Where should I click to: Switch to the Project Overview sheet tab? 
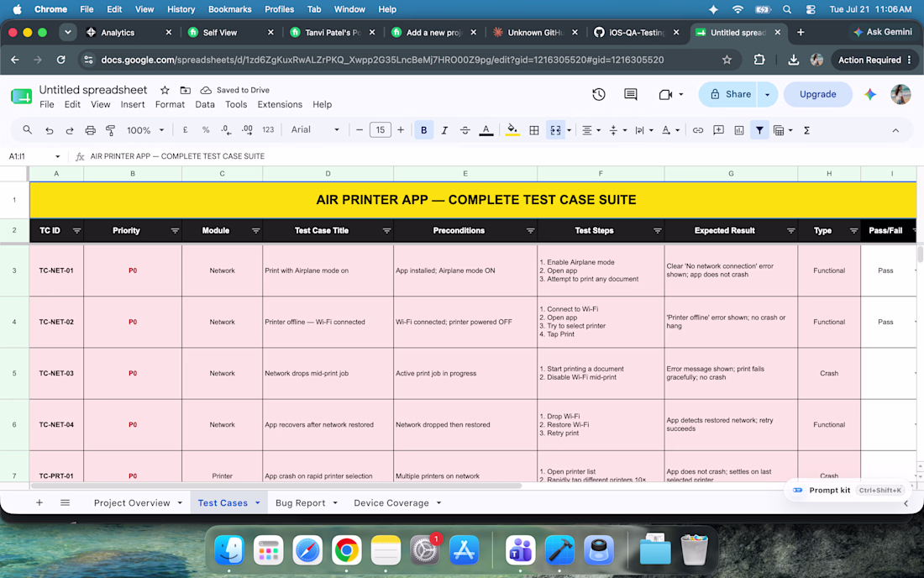[131, 502]
